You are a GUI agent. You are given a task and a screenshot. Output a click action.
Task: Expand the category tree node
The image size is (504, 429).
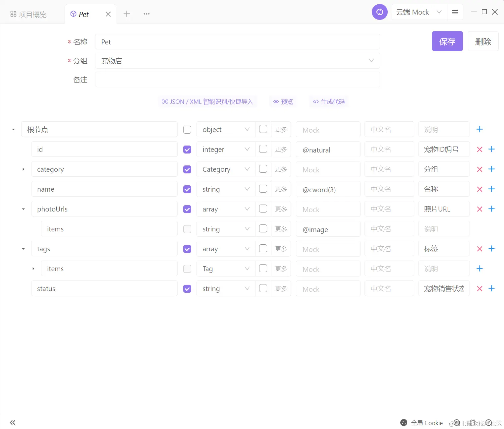pos(23,169)
